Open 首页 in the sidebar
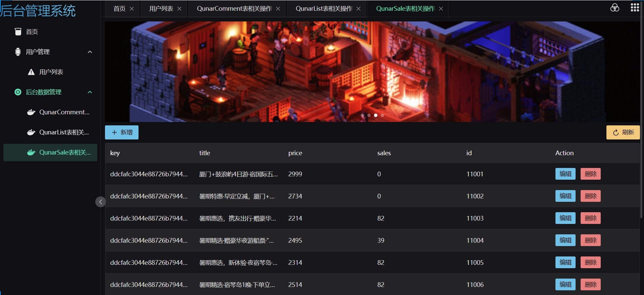 click(x=50, y=32)
